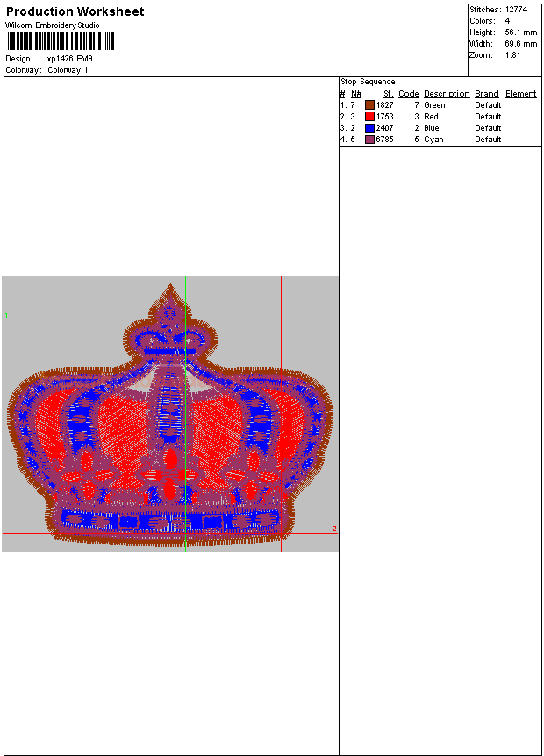Click the 'Brand' column header

[x=487, y=94]
